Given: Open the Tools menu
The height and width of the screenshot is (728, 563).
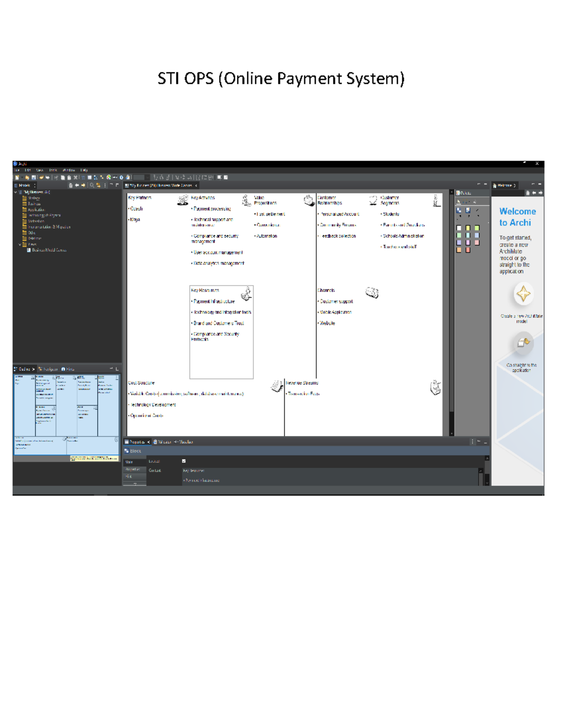Looking at the screenshot, I should (53, 170).
